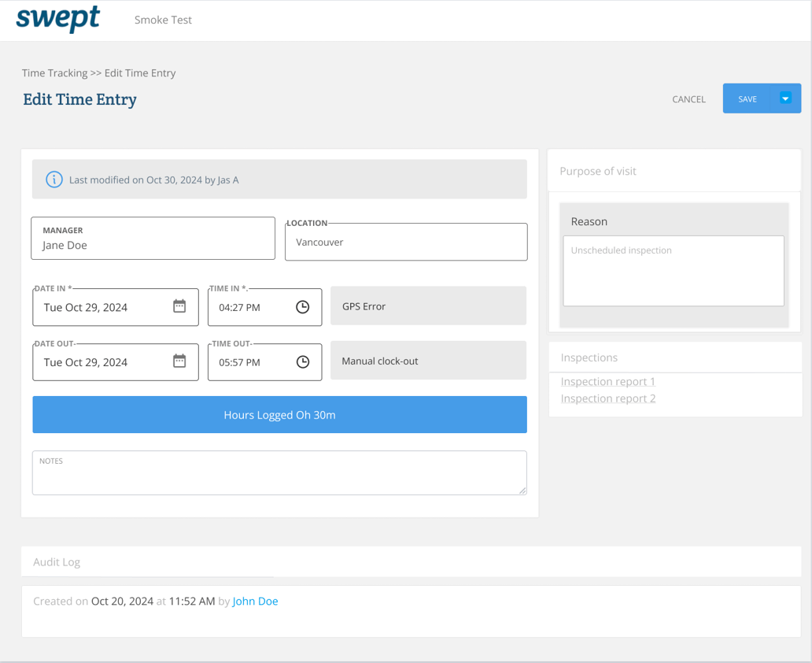This screenshot has width=812, height=663.
Task: Click the Time Out clock icon
Action: (x=302, y=362)
